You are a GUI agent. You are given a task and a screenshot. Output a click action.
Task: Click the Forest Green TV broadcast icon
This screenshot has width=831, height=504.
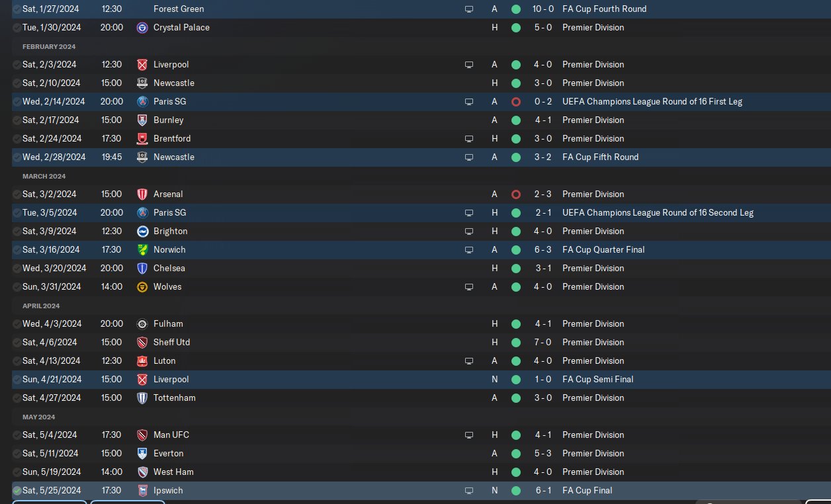coord(469,9)
